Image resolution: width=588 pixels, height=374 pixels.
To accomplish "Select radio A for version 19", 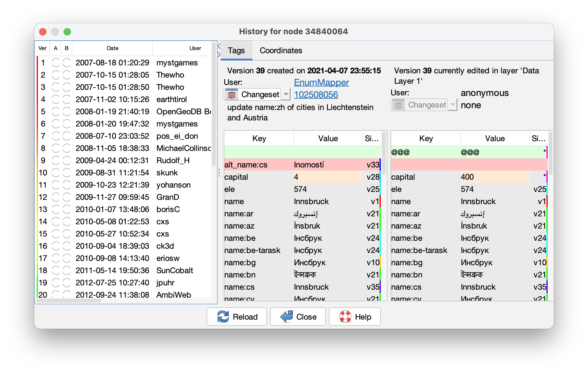I will pos(56,283).
